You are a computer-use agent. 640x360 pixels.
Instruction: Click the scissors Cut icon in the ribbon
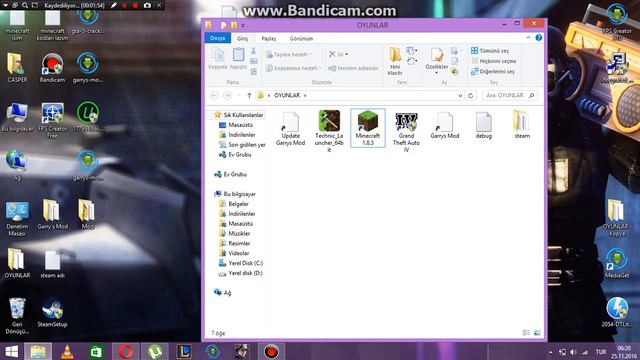(x=253, y=51)
